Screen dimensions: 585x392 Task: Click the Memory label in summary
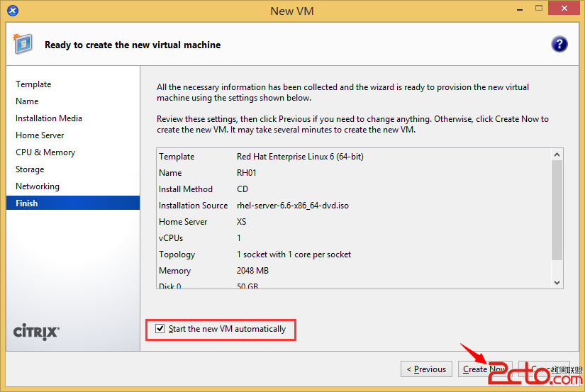174,271
